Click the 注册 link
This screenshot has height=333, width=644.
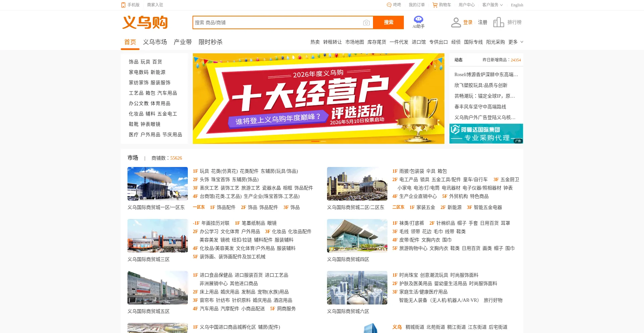pyautogui.click(x=483, y=22)
